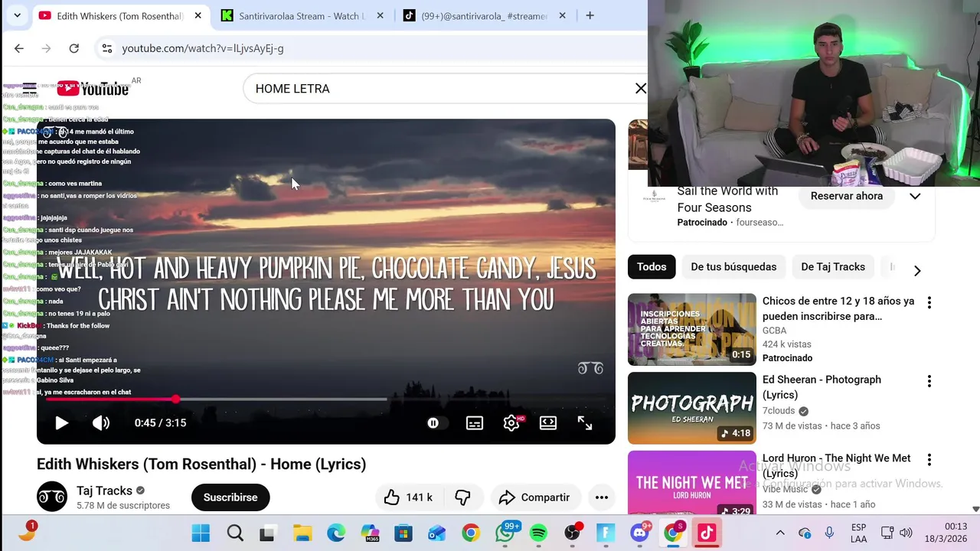The width and height of the screenshot is (980, 551).
Task: Play the paused Home lyrics video
Action: [x=61, y=422]
